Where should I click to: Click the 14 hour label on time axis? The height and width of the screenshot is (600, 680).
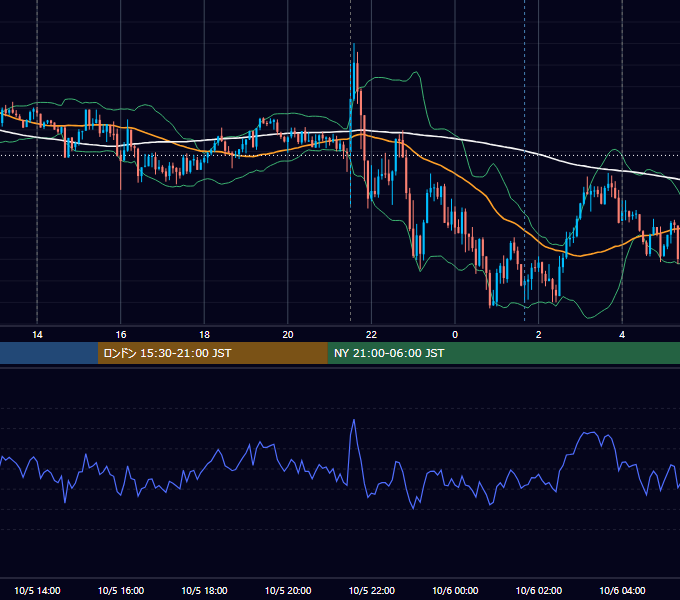pos(37,335)
